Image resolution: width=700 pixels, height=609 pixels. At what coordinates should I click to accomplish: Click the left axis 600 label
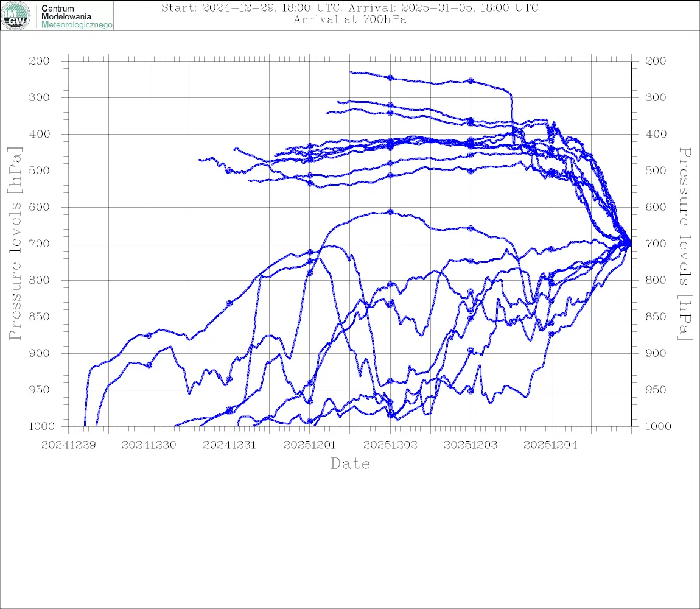click(39, 207)
